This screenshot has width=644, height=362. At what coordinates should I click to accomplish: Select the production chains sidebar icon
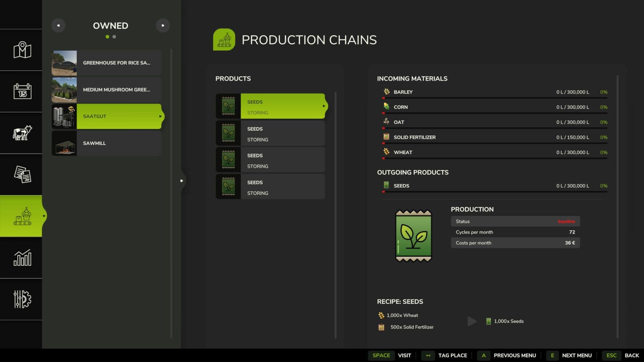pyautogui.click(x=22, y=216)
